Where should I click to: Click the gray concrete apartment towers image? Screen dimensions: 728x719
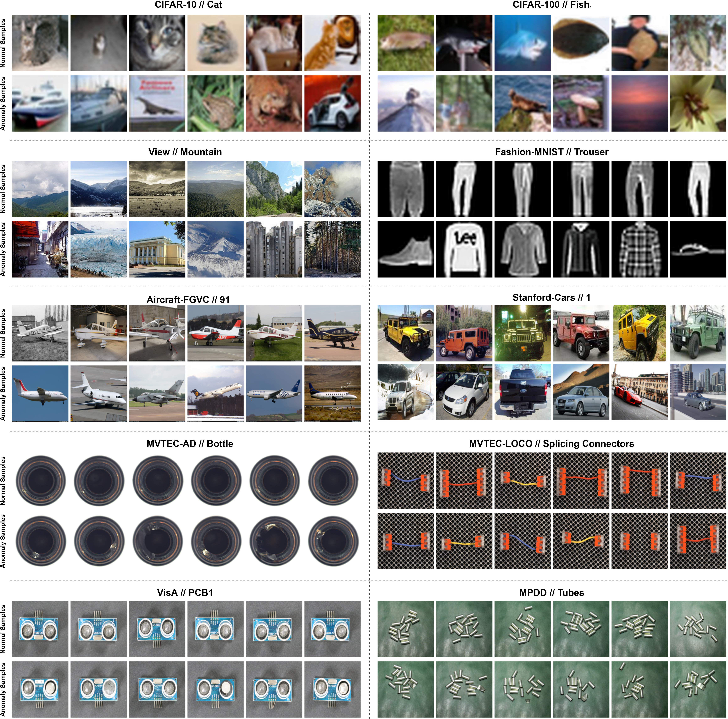click(274, 249)
